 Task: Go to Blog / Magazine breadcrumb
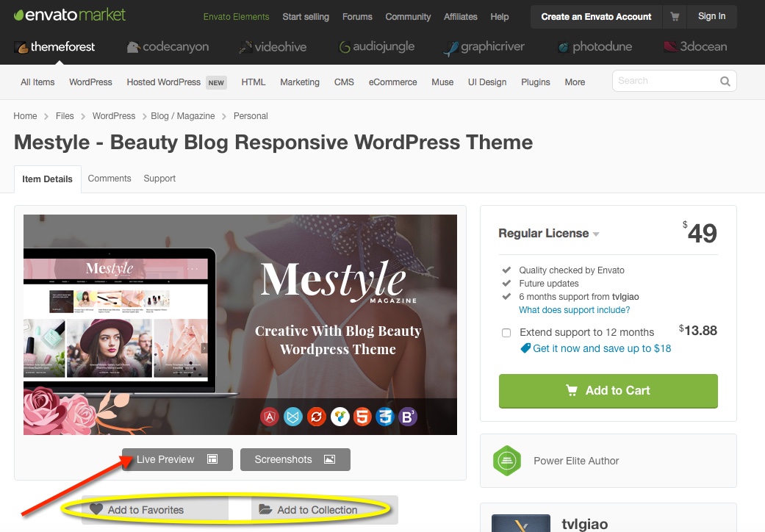click(x=182, y=116)
